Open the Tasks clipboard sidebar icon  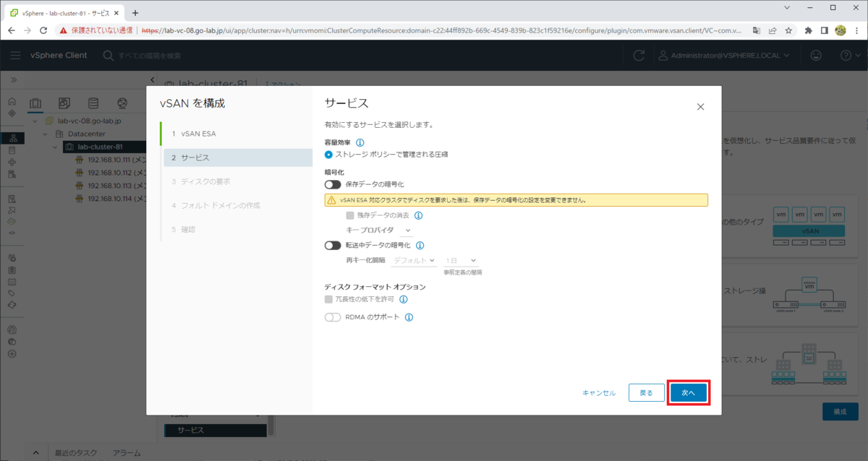(x=12, y=269)
